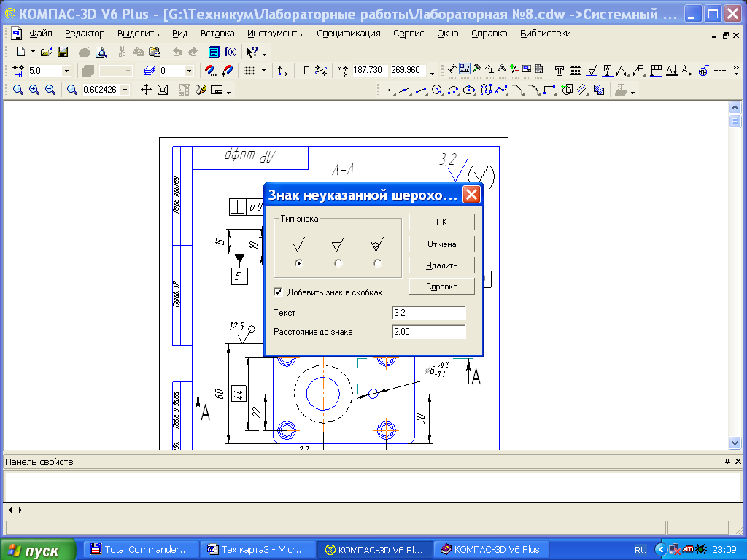Activate the What's This help pointer
747x560 pixels.
[252, 52]
